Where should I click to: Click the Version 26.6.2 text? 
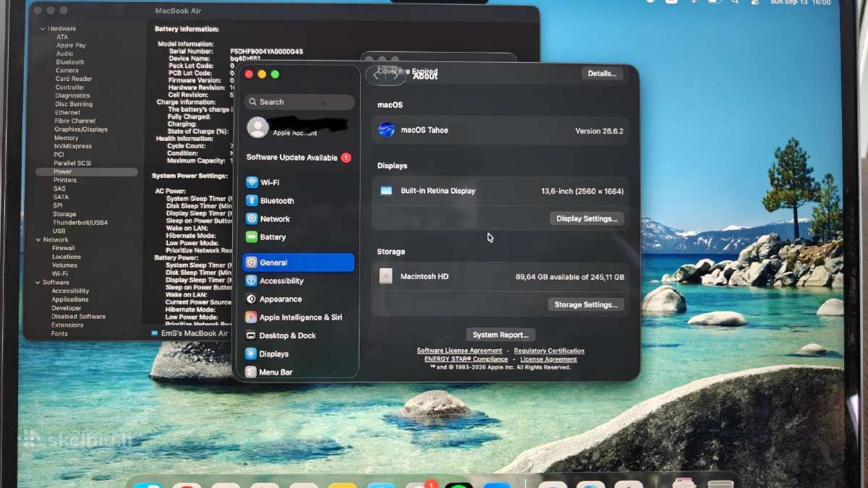(x=599, y=131)
